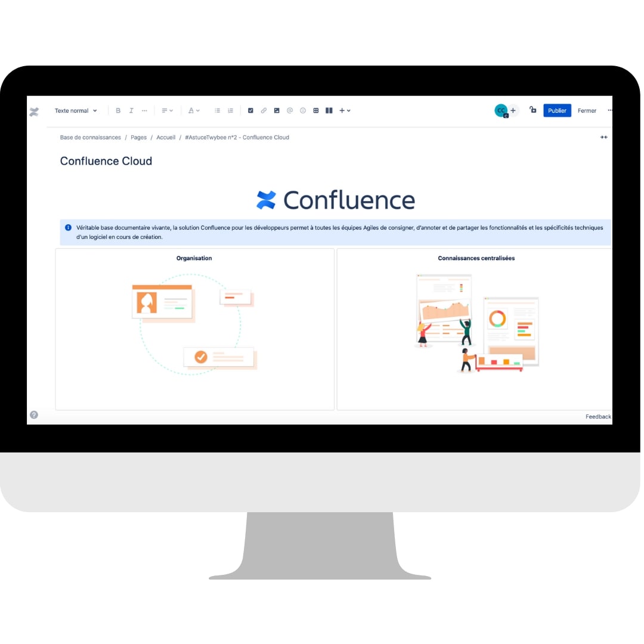Open the insert more elements dropdown
The width and height of the screenshot is (644, 644).
pyautogui.click(x=345, y=111)
